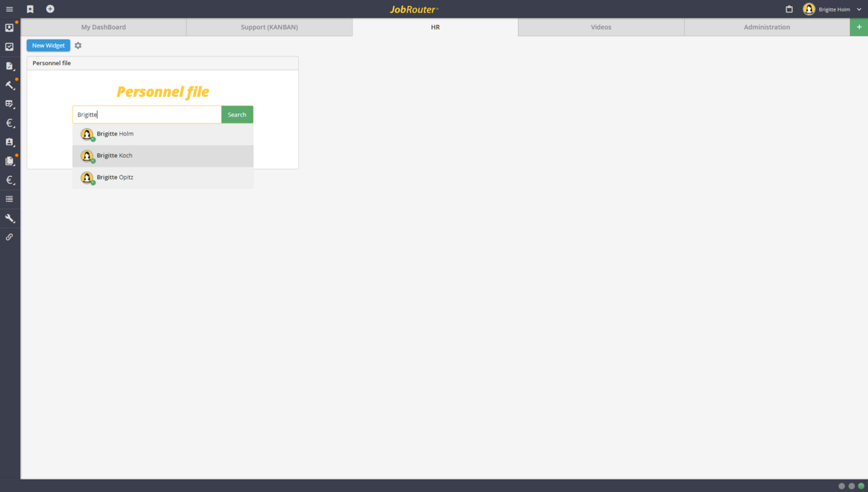Open the hammer icon in sidebar
The width and height of the screenshot is (868, 492).
point(9,85)
